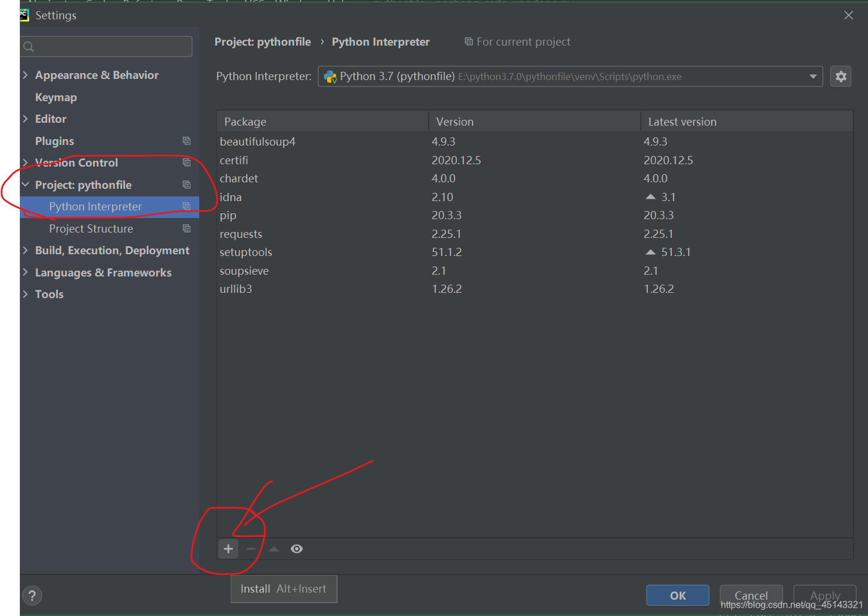Click the upgrade arrow next to idna 3.1

click(x=651, y=197)
